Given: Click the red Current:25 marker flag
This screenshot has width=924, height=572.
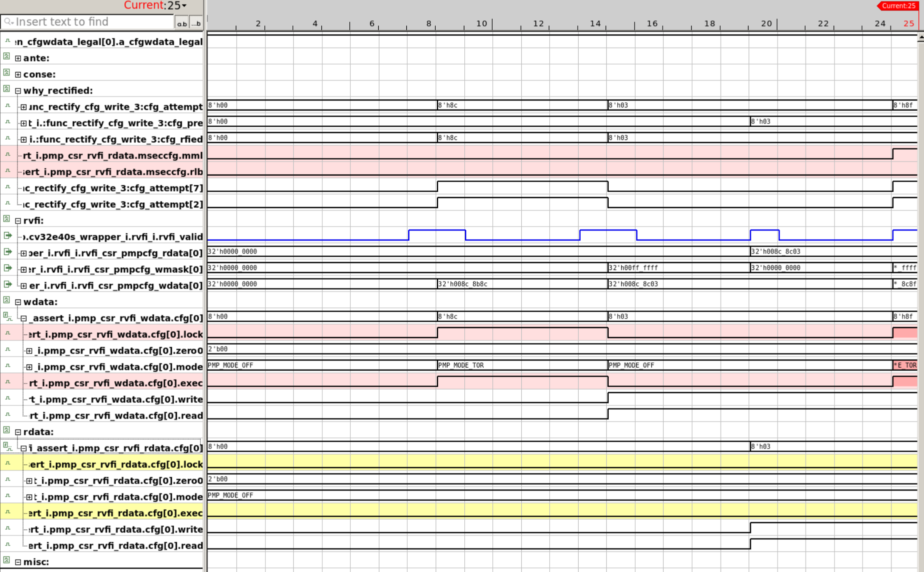Looking at the screenshot, I should (898, 6).
